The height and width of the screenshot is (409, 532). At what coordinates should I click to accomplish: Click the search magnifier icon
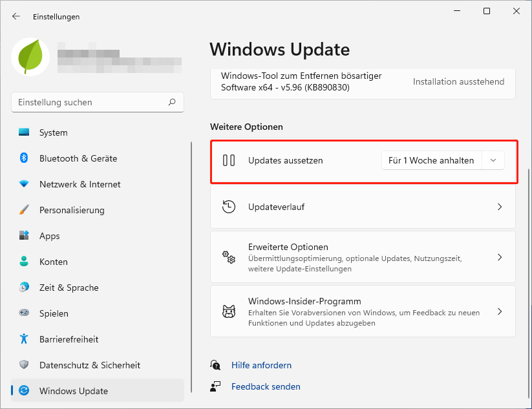172,102
